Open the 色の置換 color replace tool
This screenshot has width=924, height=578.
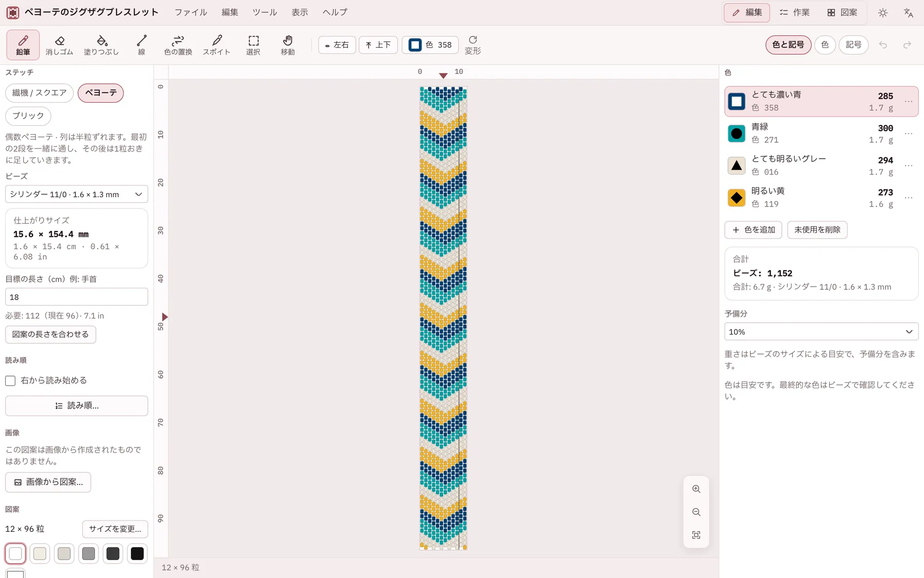coord(178,45)
